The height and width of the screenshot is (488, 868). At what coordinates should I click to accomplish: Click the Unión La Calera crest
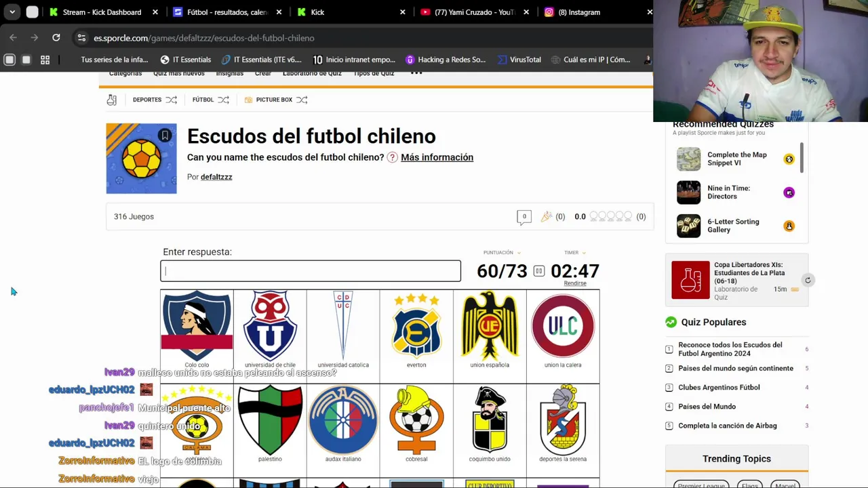coord(563,326)
